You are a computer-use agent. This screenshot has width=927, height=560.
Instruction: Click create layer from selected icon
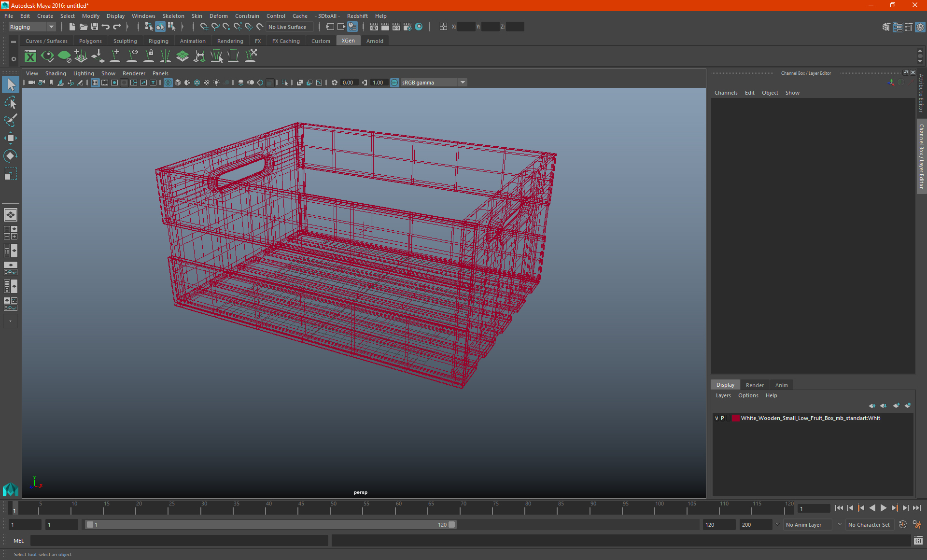point(908,406)
